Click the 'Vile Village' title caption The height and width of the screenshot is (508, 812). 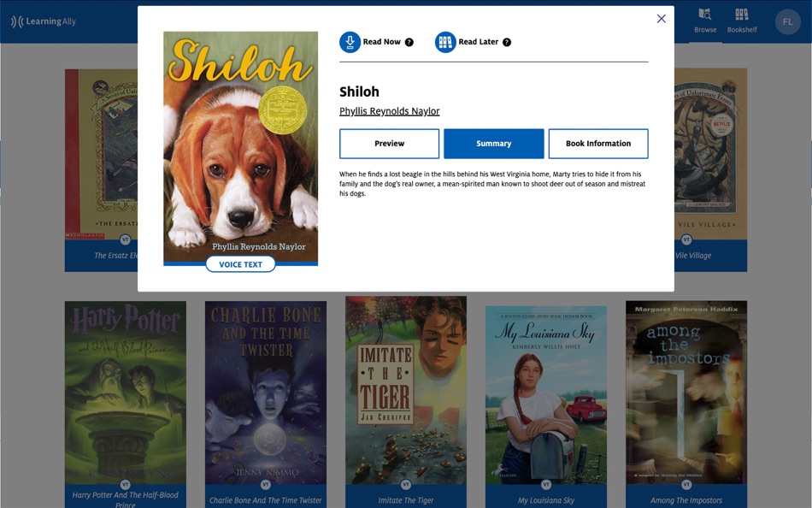coord(693,256)
